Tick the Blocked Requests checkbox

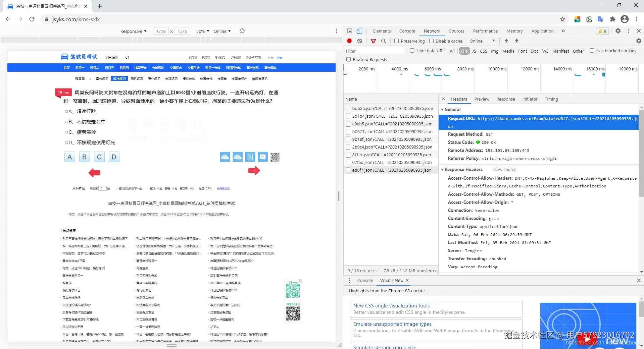click(348, 59)
